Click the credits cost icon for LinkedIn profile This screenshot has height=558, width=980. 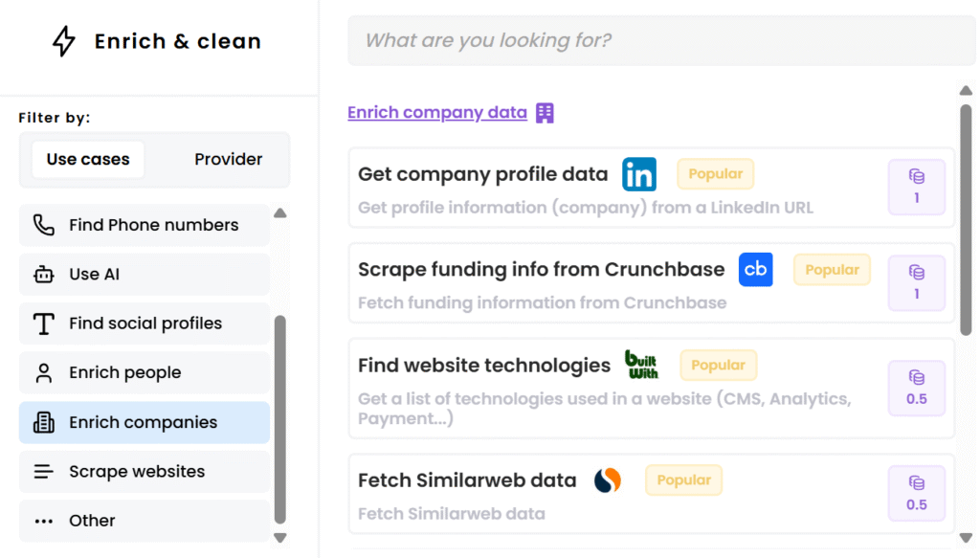pos(916,177)
